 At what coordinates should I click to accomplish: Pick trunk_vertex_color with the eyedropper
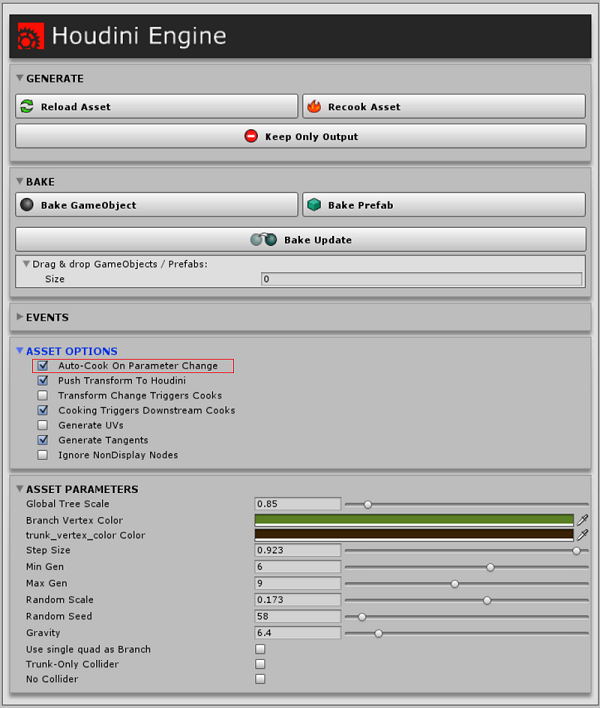582,535
